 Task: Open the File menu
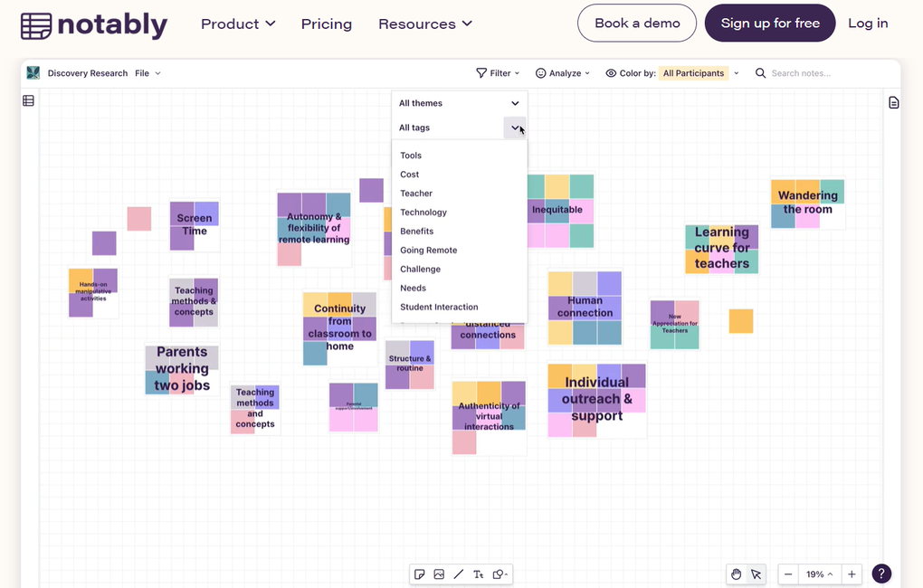coord(145,72)
